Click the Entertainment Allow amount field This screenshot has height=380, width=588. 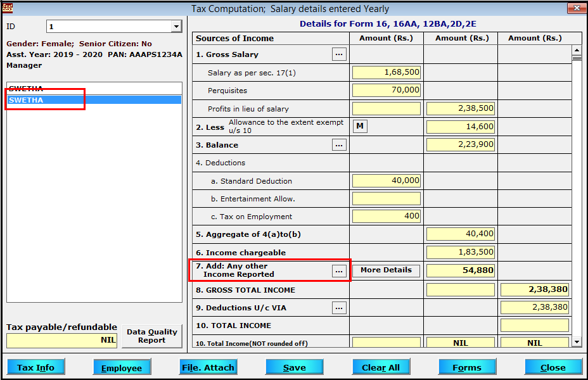point(386,198)
